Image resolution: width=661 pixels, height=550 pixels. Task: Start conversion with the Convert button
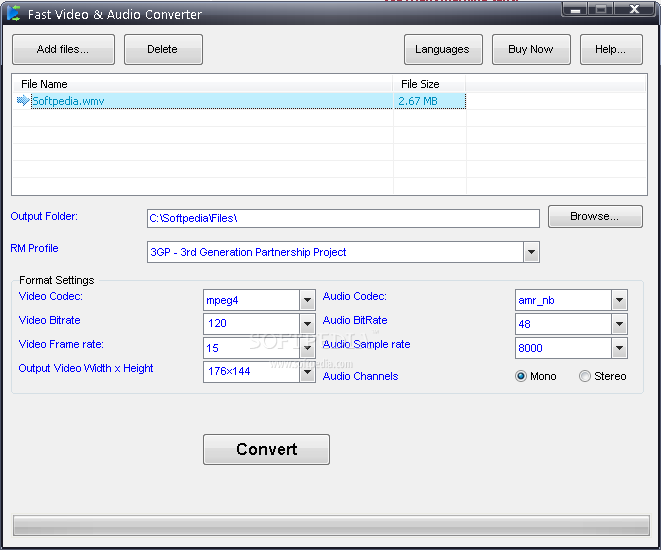click(266, 450)
